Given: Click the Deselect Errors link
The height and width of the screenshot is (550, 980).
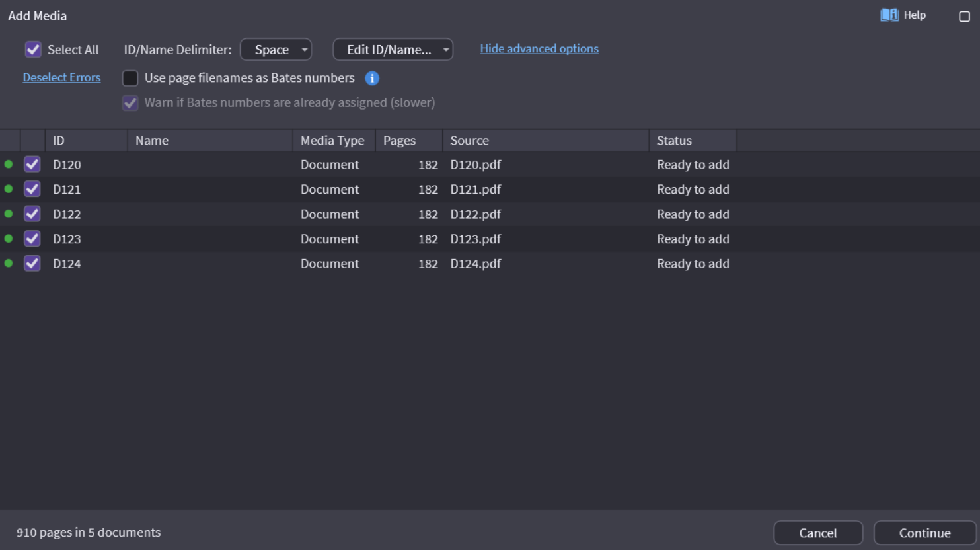Looking at the screenshot, I should click(61, 77).
